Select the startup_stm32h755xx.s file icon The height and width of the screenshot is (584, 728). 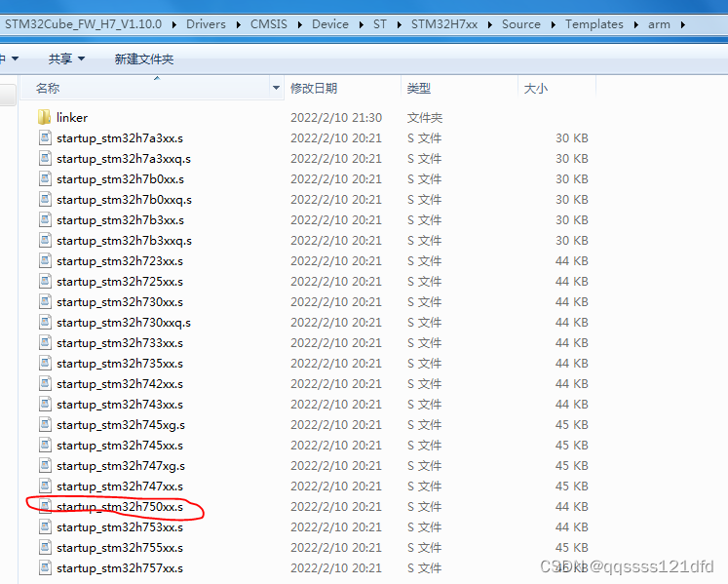point(45,547)
